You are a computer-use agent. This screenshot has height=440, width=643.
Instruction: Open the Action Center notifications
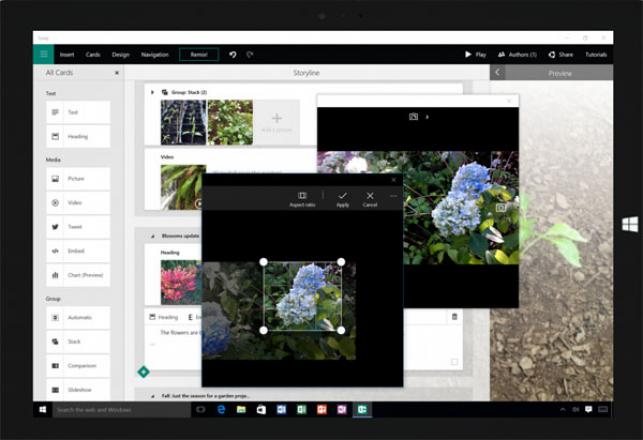(588, 409)
